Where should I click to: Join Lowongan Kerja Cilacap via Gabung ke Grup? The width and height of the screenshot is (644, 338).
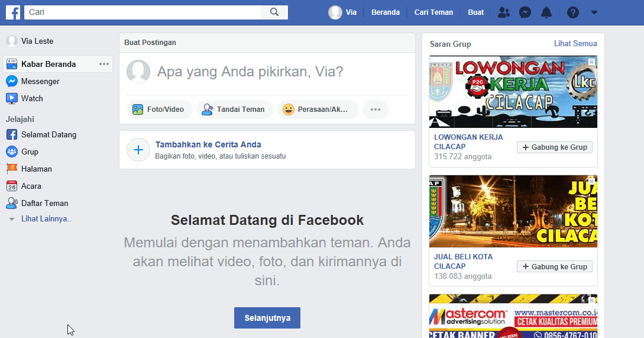555,147
